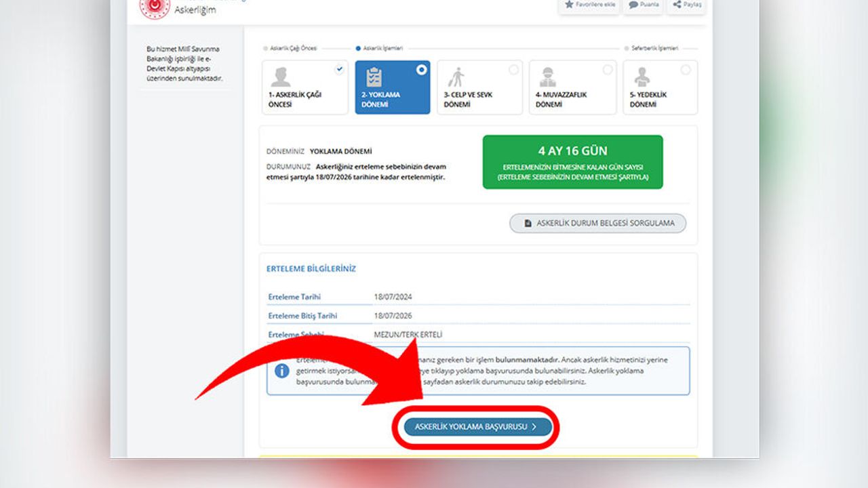Image resolution: width=868 pixels, height=488 pixels.
Task: Click the chevron arrow on Askerlik Yoklama Başvurusu
Action: coord(534,427)
